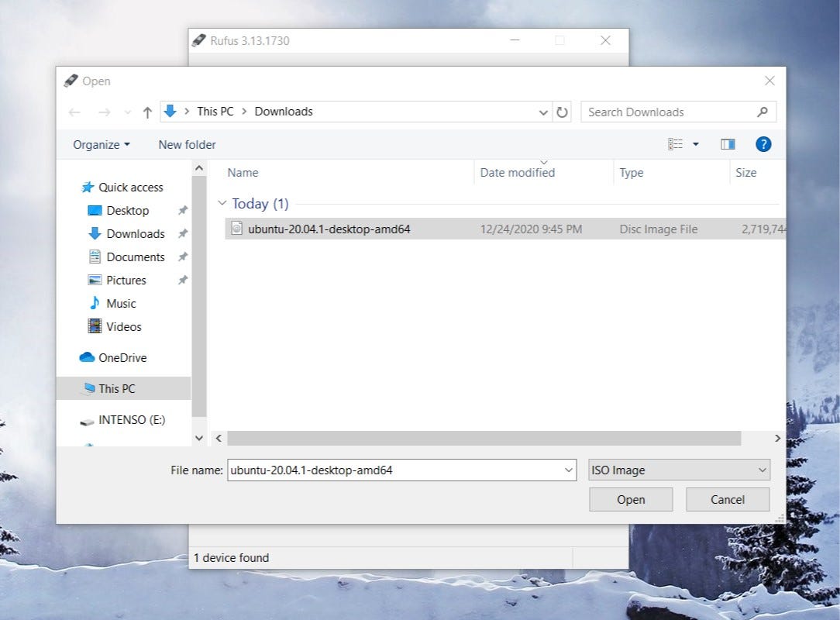Select ubuntu-20.04.1-desktop-amd64 file icon
The width and height of the screenshot is (840, 620).
[x=237, y=229]
